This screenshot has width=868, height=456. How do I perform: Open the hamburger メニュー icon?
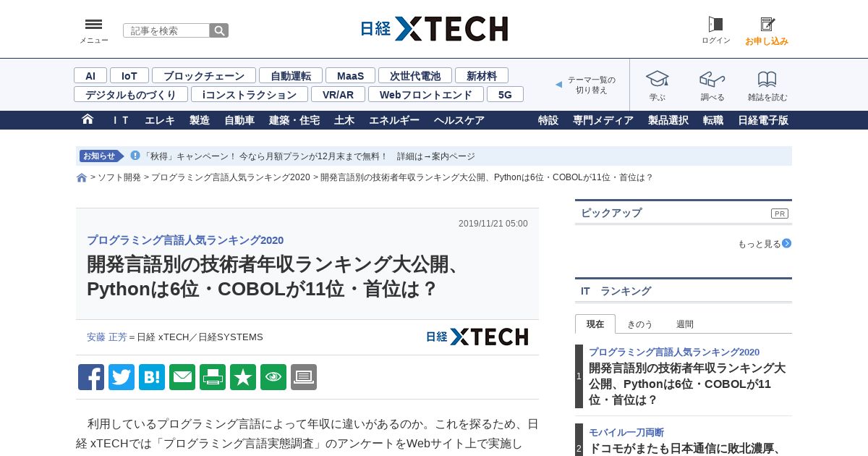(94, 25)
